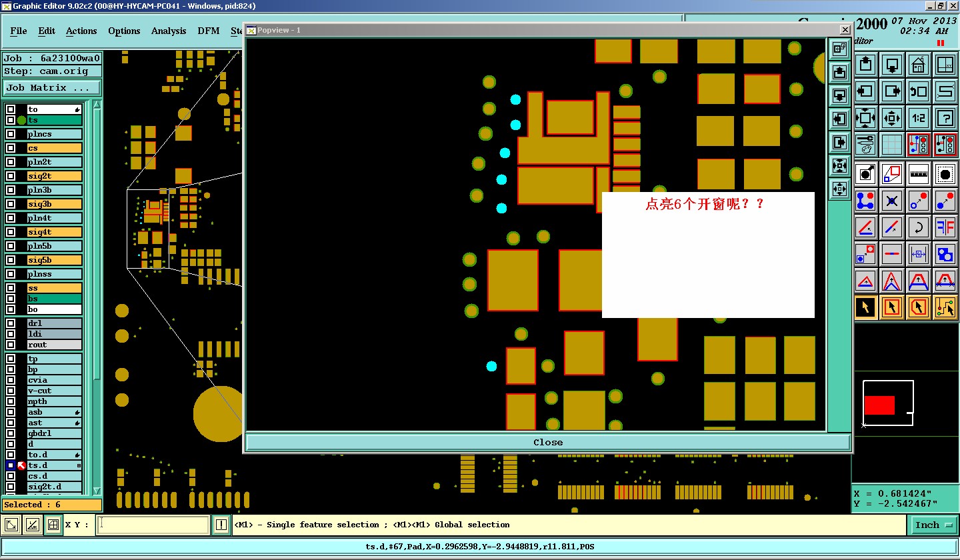The width and height of the screenshot is (960, 560).
Task: Select the black arrow single select tool
Action: tap(865, 307)
